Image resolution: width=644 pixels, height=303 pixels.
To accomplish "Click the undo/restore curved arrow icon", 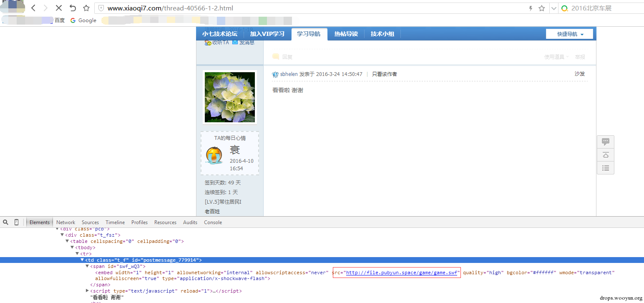I will tap(73, 8).
